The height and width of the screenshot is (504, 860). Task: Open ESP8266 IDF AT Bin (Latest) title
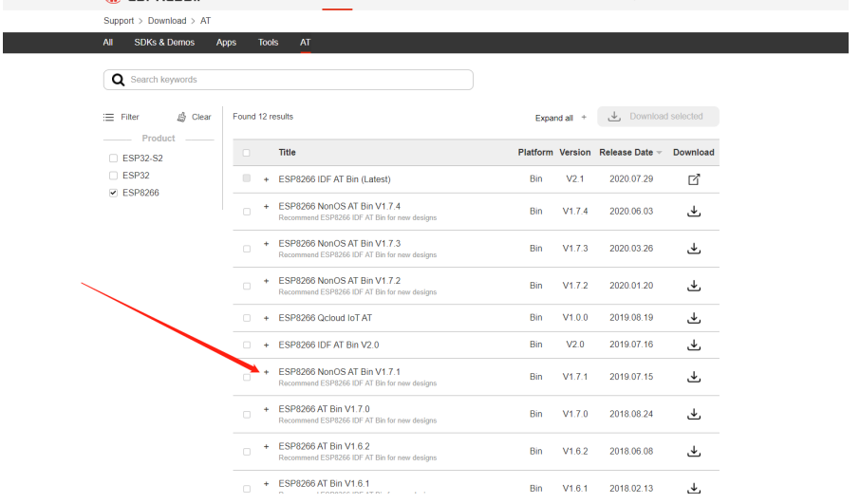(x=334, y=179)
